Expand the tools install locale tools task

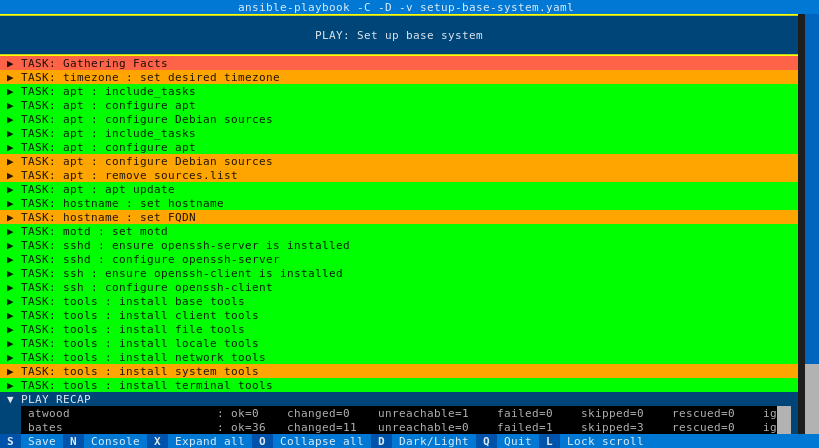tap(399, 343)
